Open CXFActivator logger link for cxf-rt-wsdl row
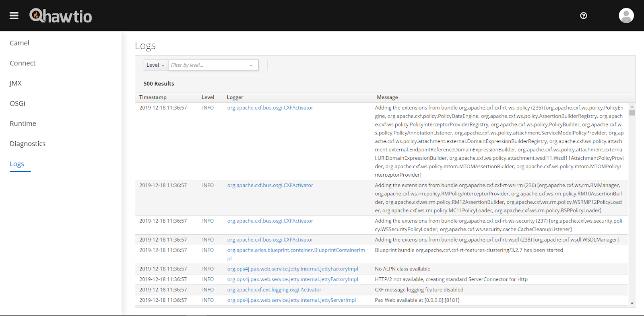The image size is (644, 316). tap(270, 240)
